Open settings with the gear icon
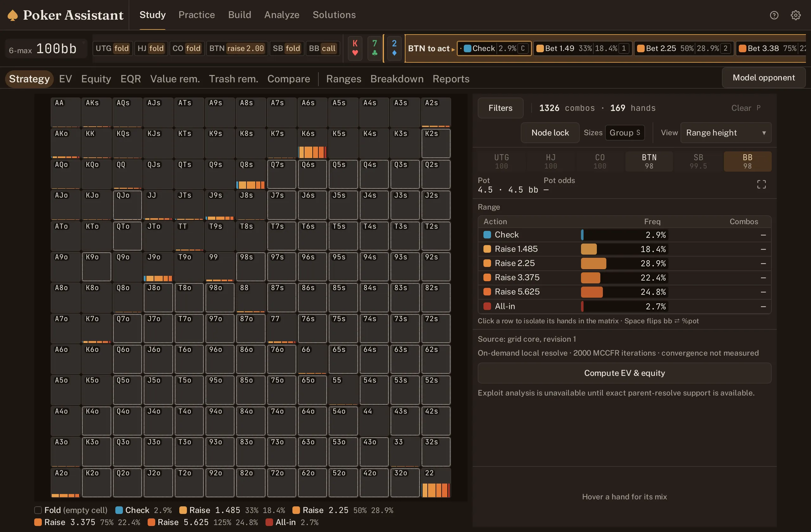Viewport: 811px width, 532px height. [x=795, y=15]
